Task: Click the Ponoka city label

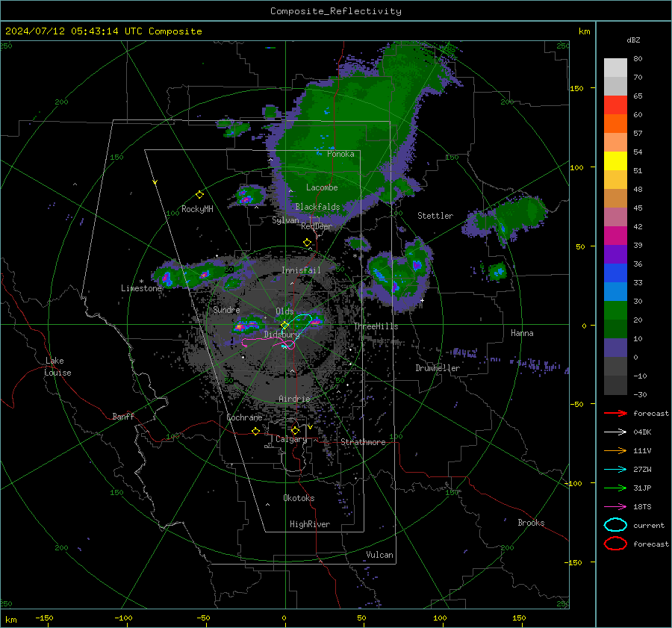Action: [340, 154]
